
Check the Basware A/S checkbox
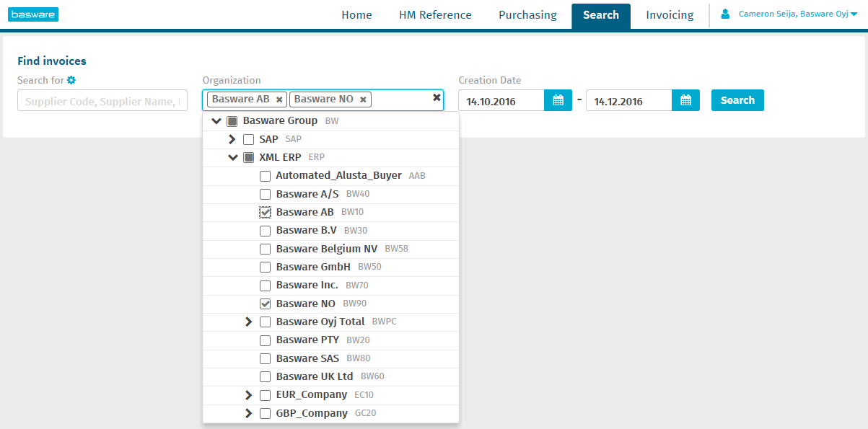[x=265, y=194]
